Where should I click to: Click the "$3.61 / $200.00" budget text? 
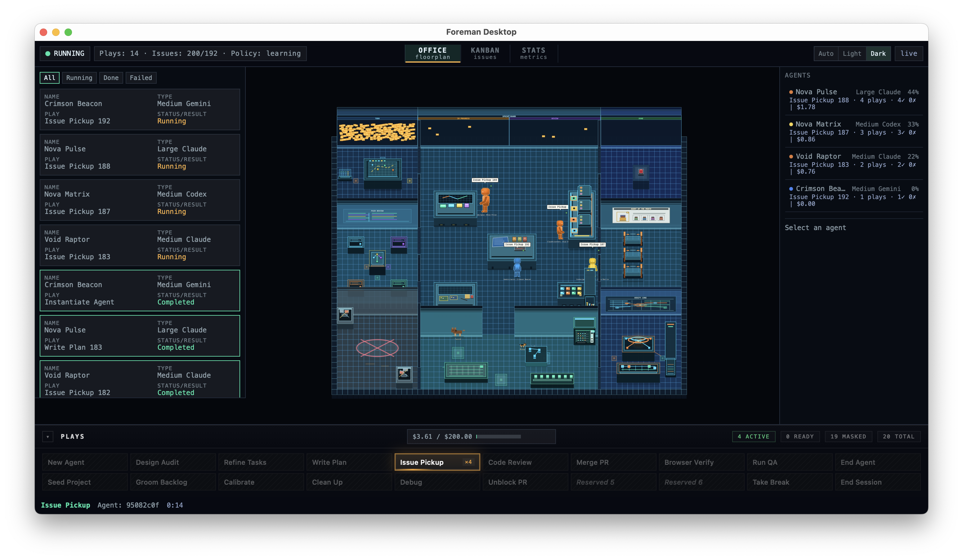pos(442,437)
